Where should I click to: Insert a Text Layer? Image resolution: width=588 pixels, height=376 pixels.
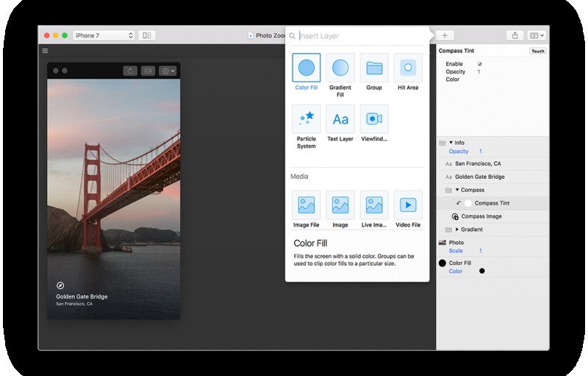340,118
